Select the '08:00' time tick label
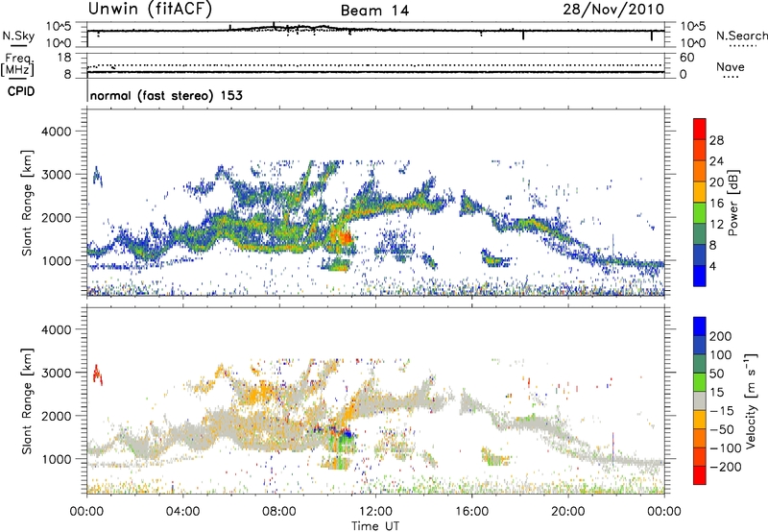Image resolution: width=768 pixels, height=532 pixels. [279, 512]
